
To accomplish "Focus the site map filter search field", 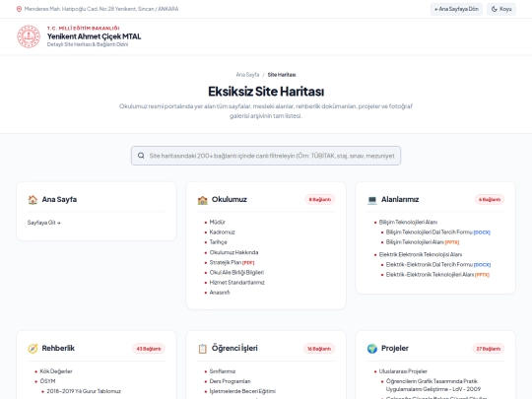I will (x=266, y=156).
